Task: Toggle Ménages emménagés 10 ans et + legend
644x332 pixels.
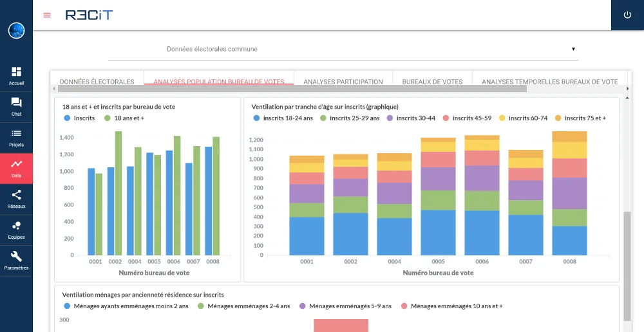Action: pyautogui.click(x=452, y=306)
